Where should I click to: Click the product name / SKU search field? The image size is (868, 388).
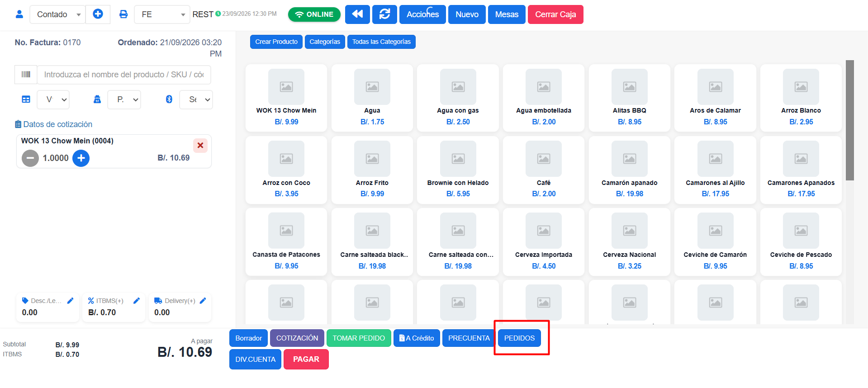tap(124, 75)
